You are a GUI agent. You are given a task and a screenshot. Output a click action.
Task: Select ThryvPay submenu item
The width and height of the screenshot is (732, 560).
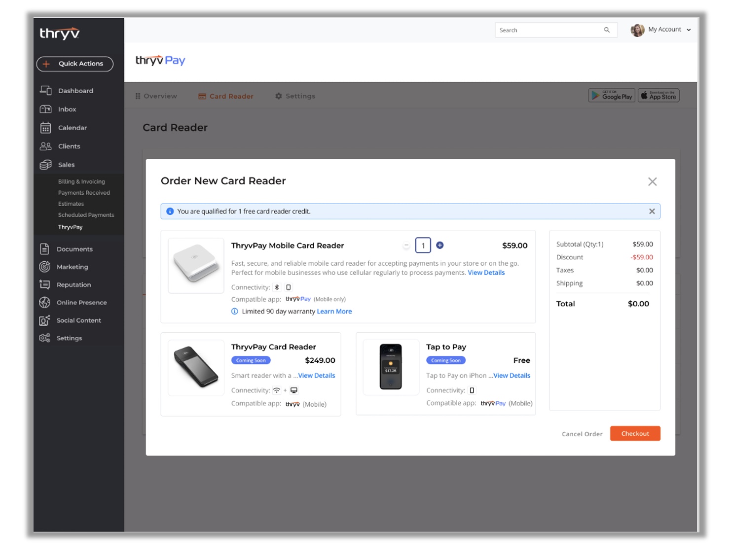click(x=70, y=227)
